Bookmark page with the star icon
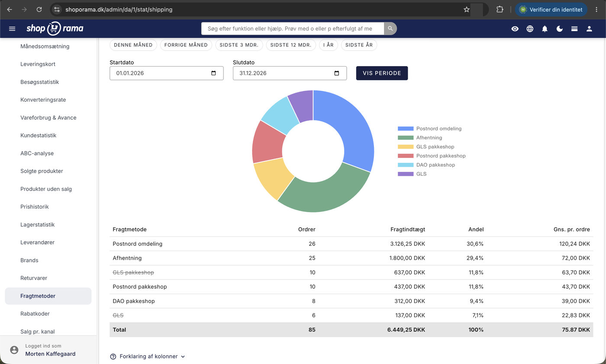This screenshot has width=606, height=364. coord(467,10)
